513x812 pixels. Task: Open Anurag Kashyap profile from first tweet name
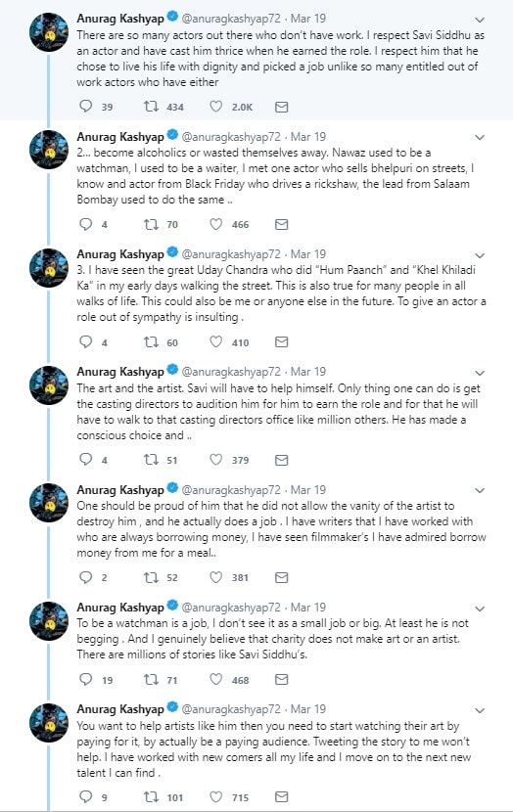120,19
